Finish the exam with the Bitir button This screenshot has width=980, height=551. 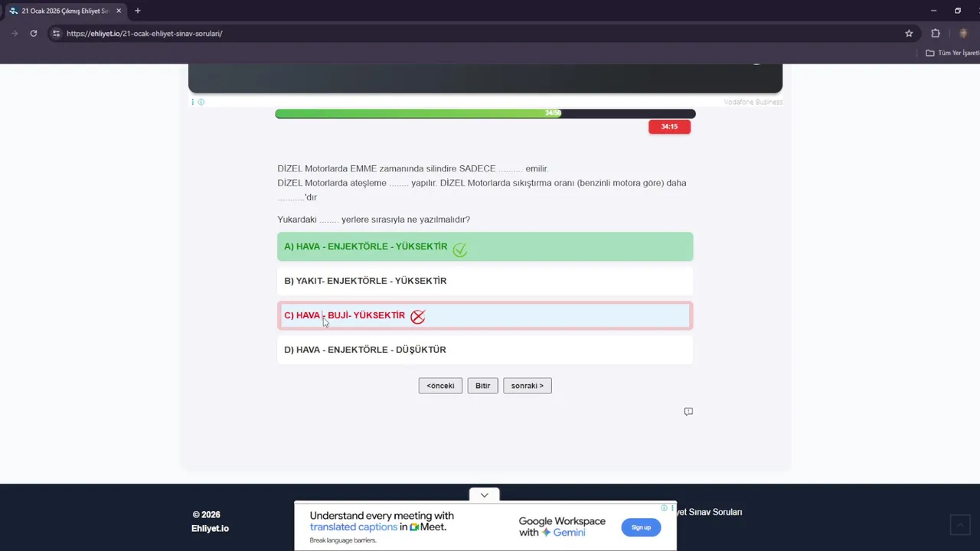point(482,386)
